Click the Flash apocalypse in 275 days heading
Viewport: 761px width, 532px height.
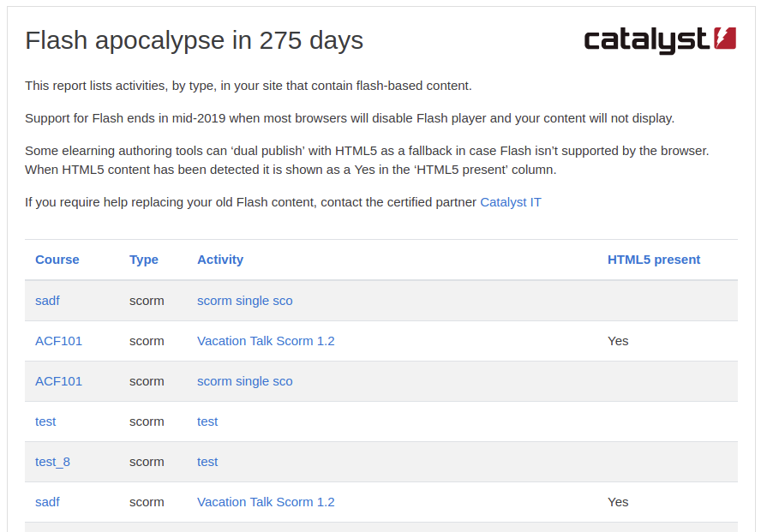(x=195, y=40)
